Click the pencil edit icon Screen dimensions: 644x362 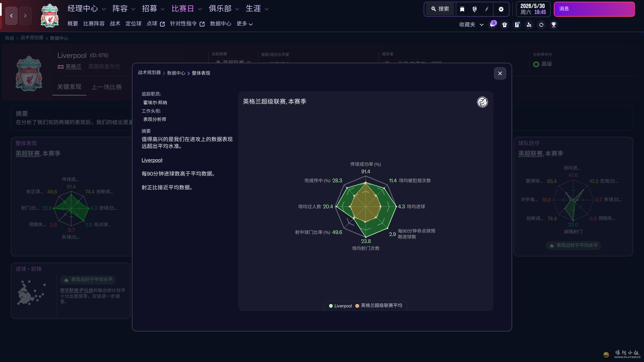(487, 9)
